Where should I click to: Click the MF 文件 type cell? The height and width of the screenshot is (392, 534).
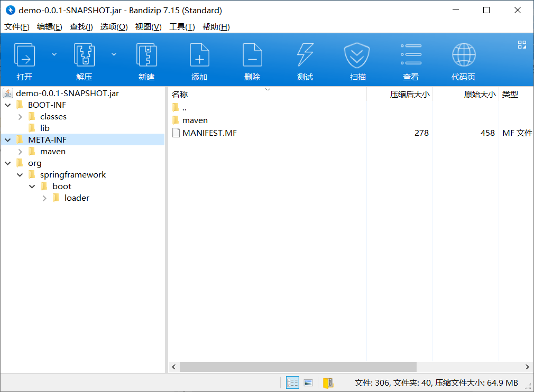tap(517, 133)
